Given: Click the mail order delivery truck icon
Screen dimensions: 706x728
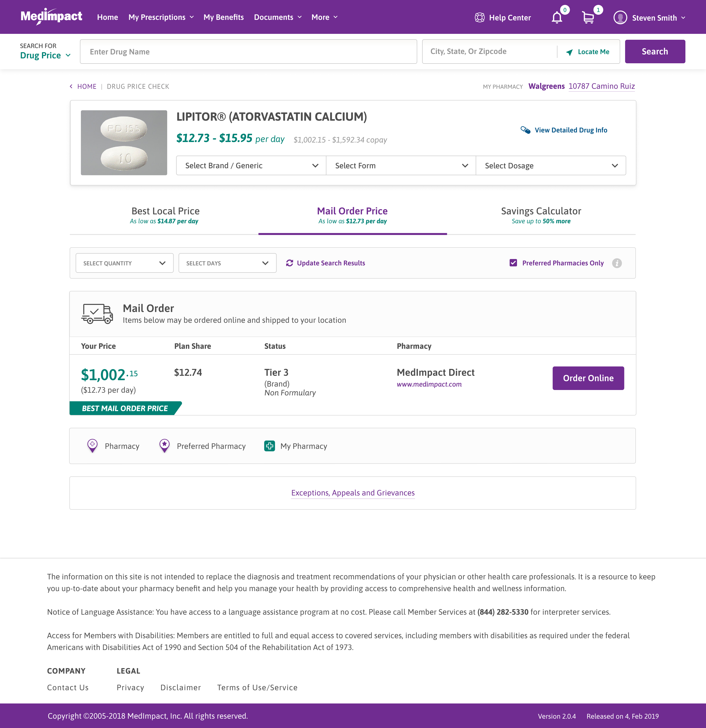Looking at the screenshot, I should [x=97, y=314].
